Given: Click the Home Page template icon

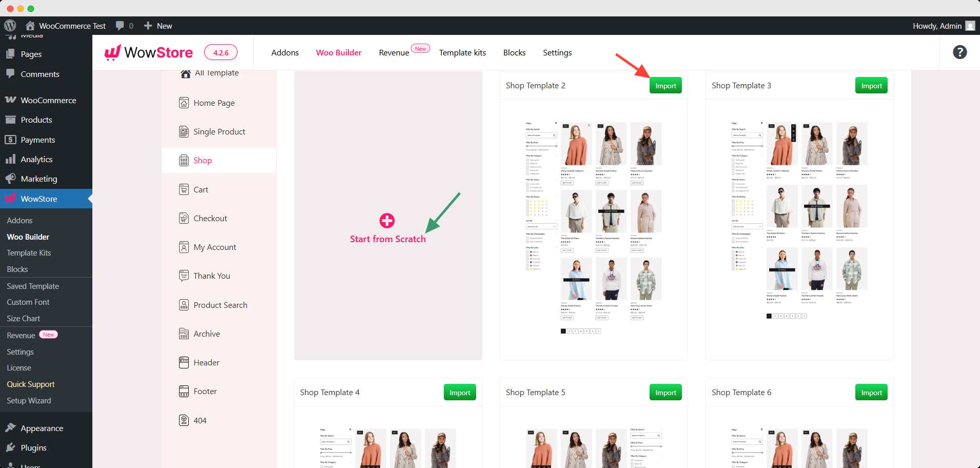Looking at the screenshot, I should (184, 103).
